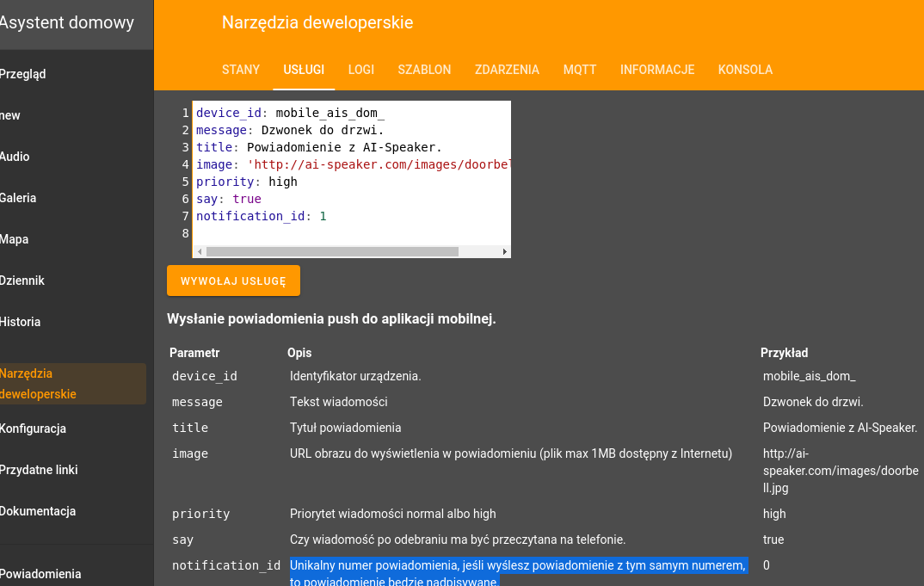Click the 'priority: high' editor line
The width and height of the screenshot is (924, 586).
(246, 182)
